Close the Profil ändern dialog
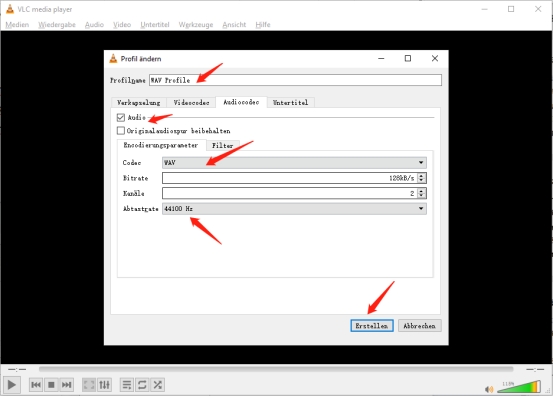The height and width of the screenshot is (397, 553). [435, 58]
